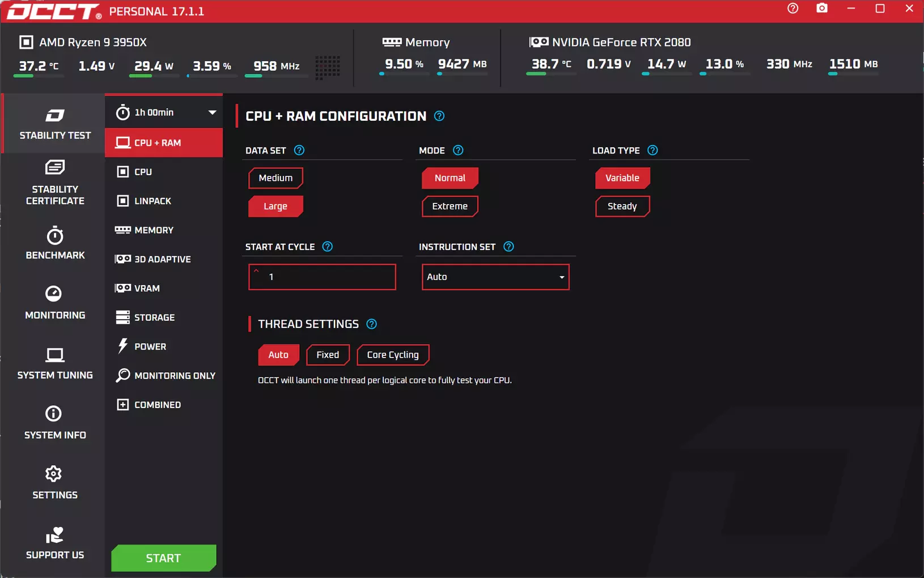Click the GPU voltage 0.719 V reading
The height and width of the screenshot is (578, 924).
click(x=609, y=64)
